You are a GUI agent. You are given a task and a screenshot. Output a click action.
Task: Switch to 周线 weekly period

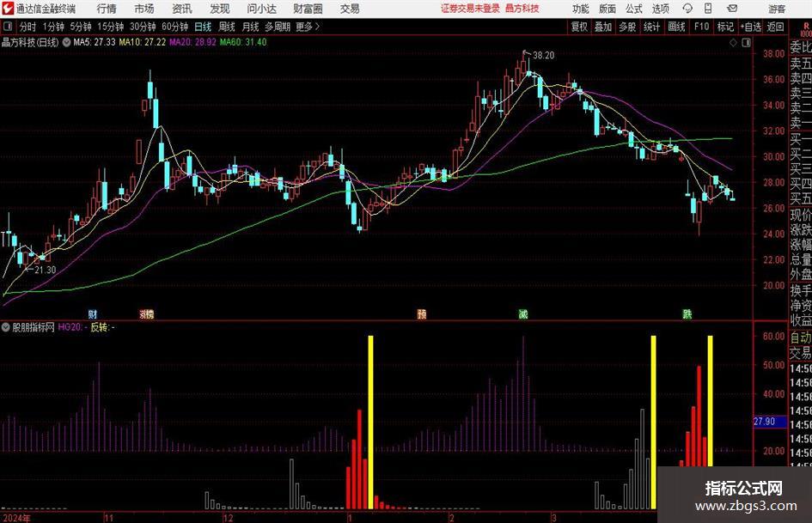point(226,27)
